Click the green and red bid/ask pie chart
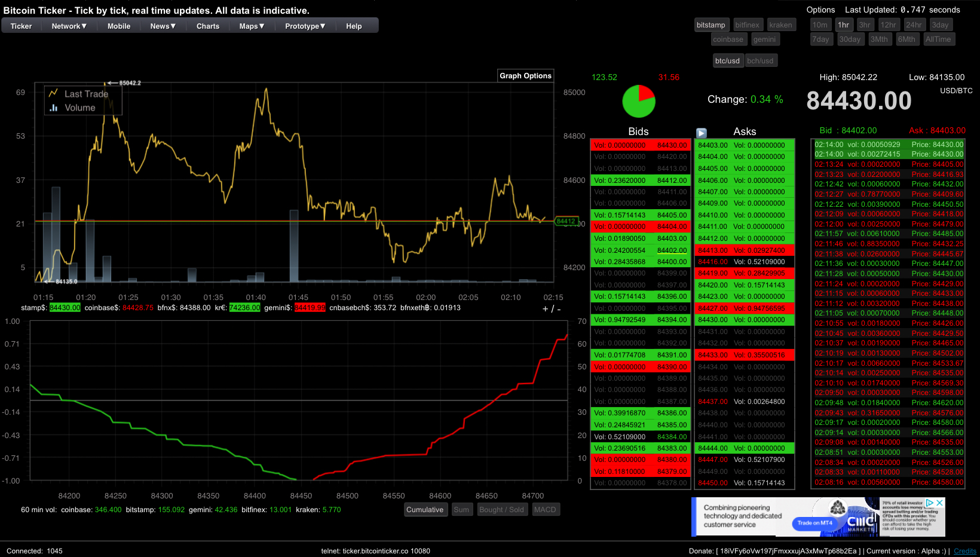Screen dimensions: 980x557 (639, 101)
